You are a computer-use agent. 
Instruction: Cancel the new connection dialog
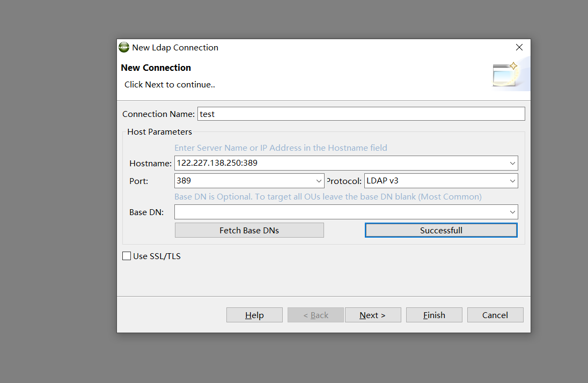click(x=495, y=315)
